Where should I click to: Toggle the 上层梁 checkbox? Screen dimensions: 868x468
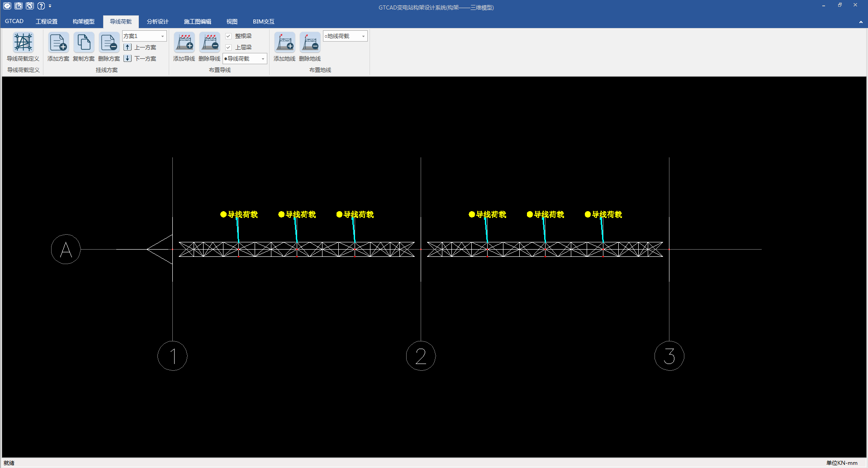[x=228, y=47]
